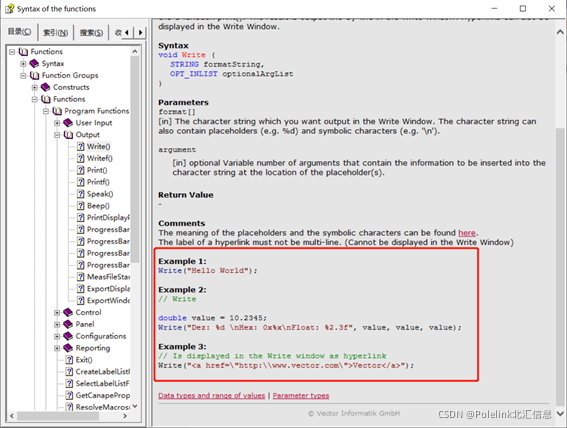Select the MeasFileStart topic icon
This screenshot has width=567, height=428.
click(81, 277)
